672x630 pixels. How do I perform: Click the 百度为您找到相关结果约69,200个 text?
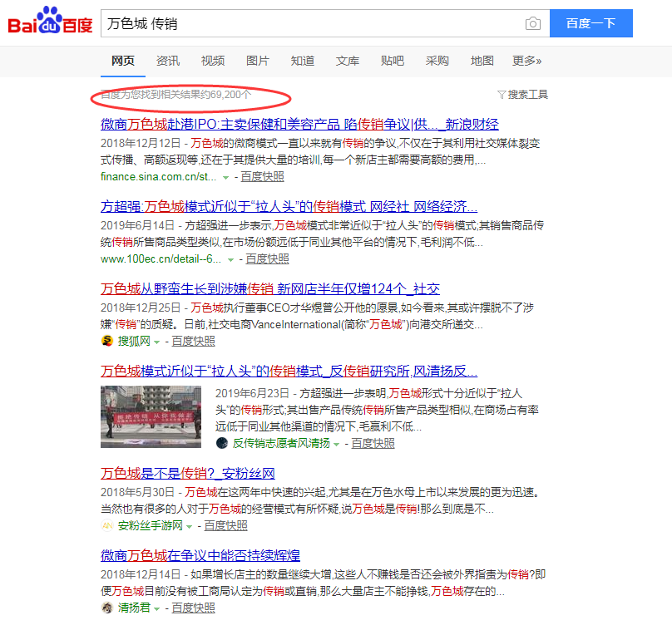[176, 95]
